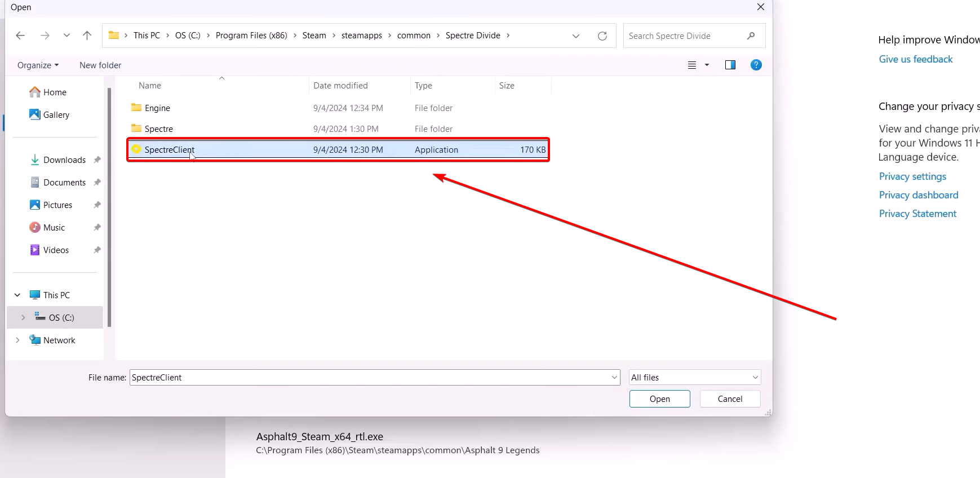Open Privacy dashboard link in Settings
The image size is (980, 478).
[919, 195]
